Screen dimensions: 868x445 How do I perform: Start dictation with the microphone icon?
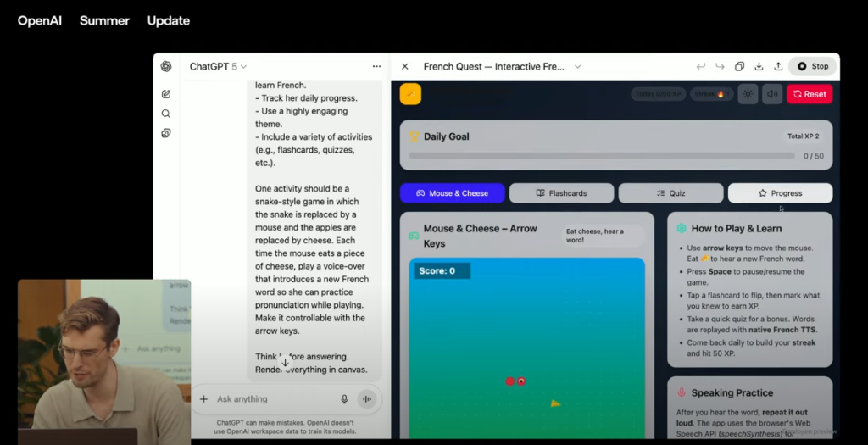344,399
